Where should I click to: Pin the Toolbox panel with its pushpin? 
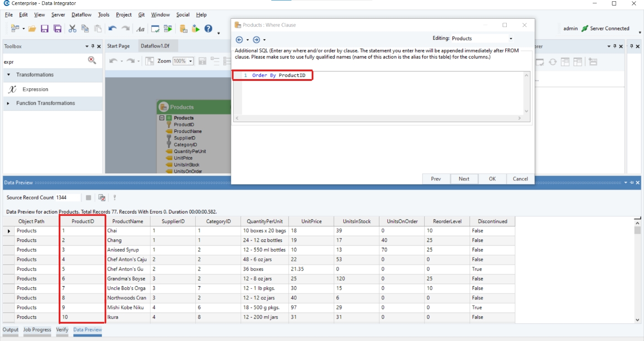click(93, 47)
